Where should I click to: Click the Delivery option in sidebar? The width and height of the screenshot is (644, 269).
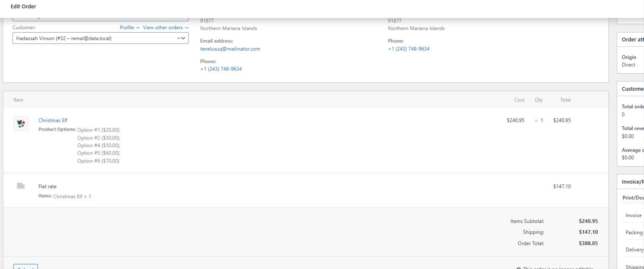(635, 250)
